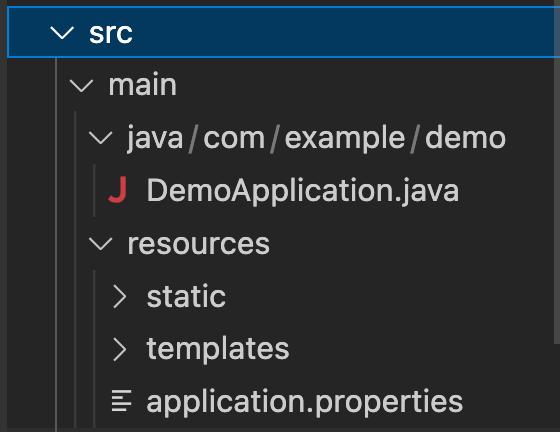Collapse the resources folder chevron

click(x=101, y=243)
